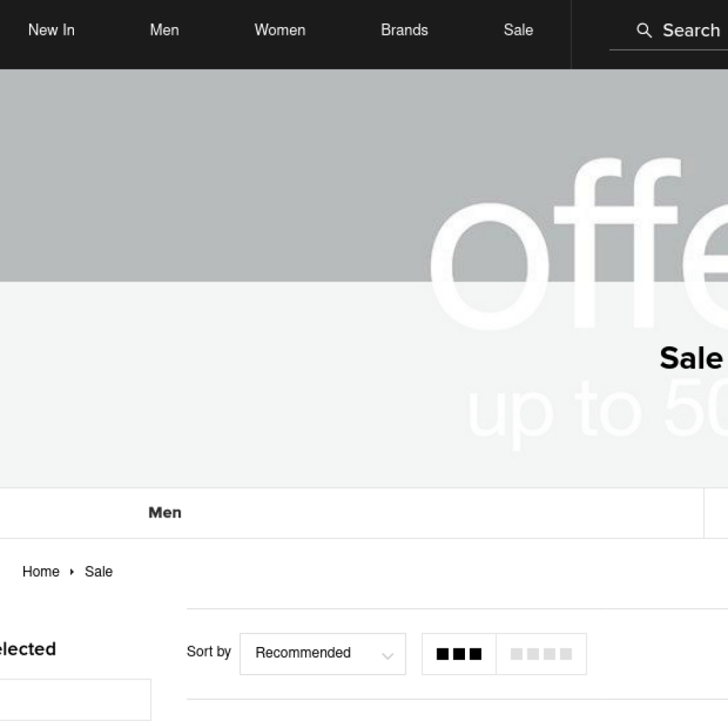
Task: Open the Women menu
Action: pyautogui.click(x=279, y=30)
